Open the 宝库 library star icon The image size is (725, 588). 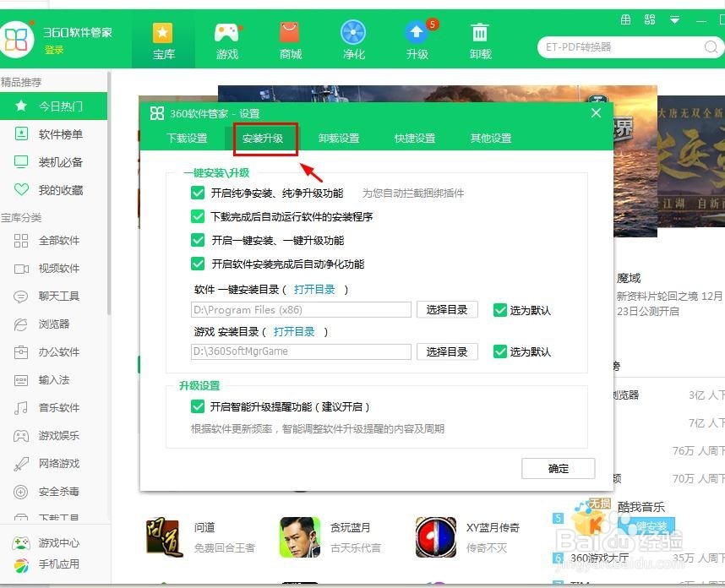click(x=163, y=34)
